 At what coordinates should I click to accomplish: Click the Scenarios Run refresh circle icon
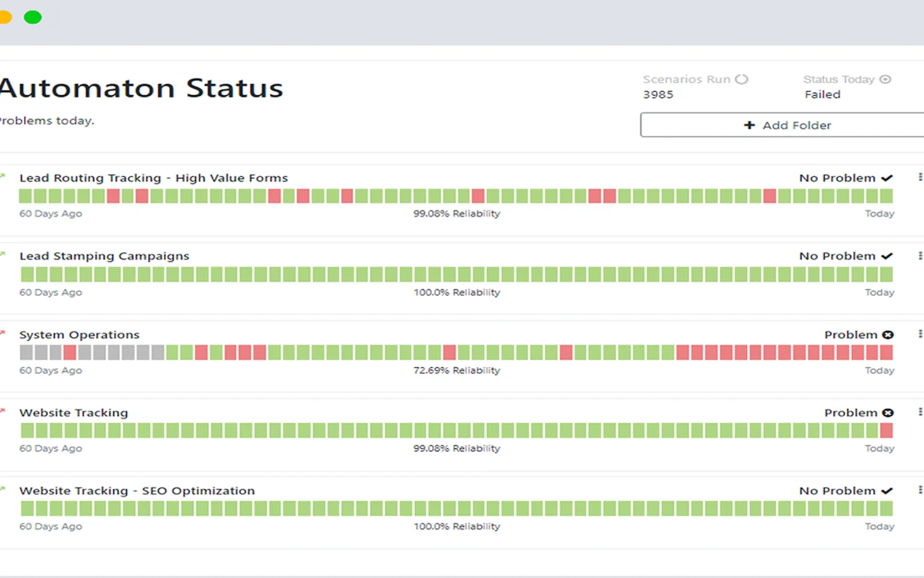point(742,79)
